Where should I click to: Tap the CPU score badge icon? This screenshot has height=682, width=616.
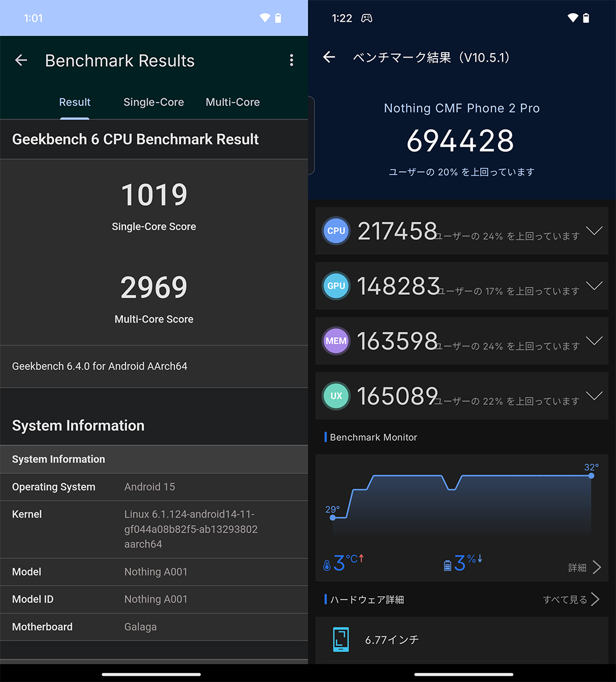pyautogui.click(x=336, y=230)
